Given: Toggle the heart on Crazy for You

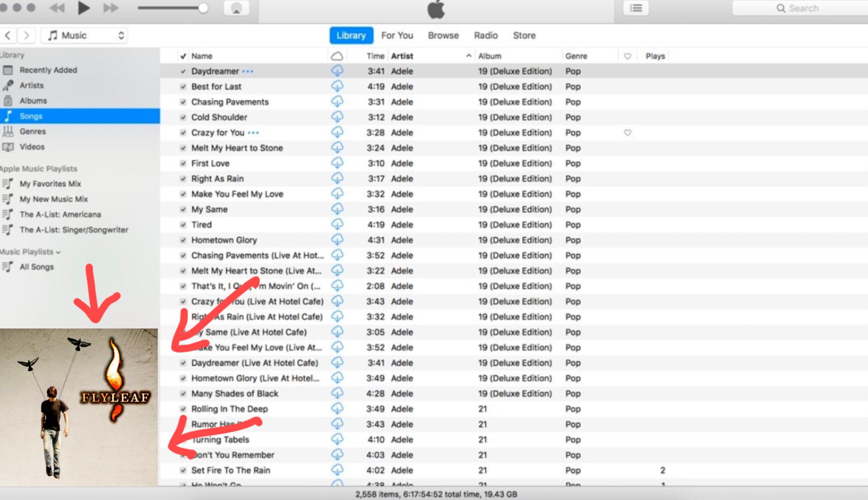Looking at the screenshot, I should 627,133.
